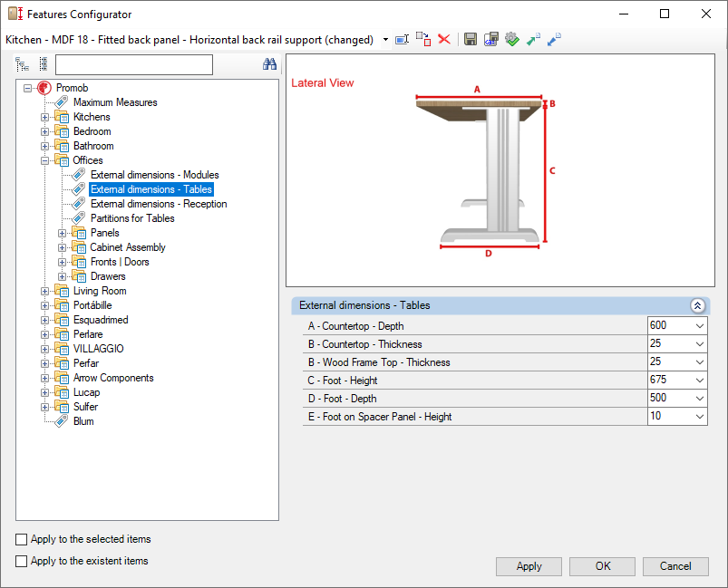Click the gear with green checkmark icon
Viewport: 728px width, 588px height.
(512, 40)
